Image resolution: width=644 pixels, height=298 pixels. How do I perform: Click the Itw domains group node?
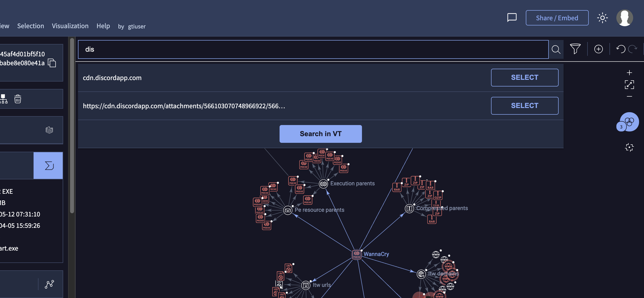[421, 274]
